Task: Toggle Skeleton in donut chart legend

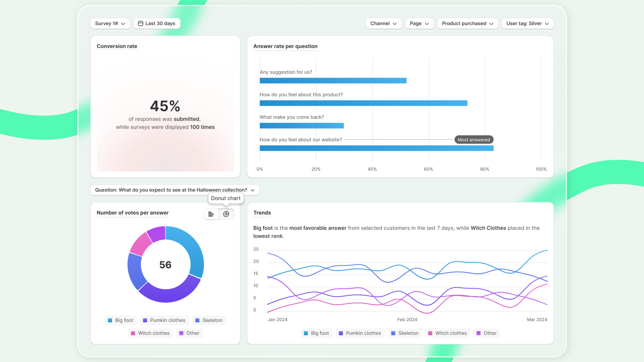Action: coord(208,320)
